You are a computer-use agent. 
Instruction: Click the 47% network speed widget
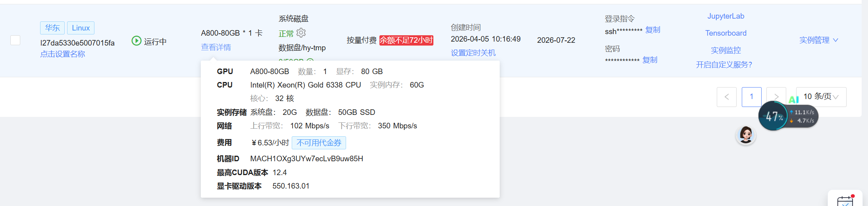[x=788, y=116]
